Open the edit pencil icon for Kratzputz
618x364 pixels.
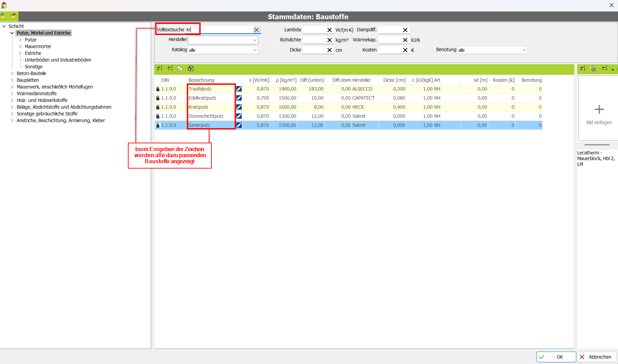pos(239,107)
